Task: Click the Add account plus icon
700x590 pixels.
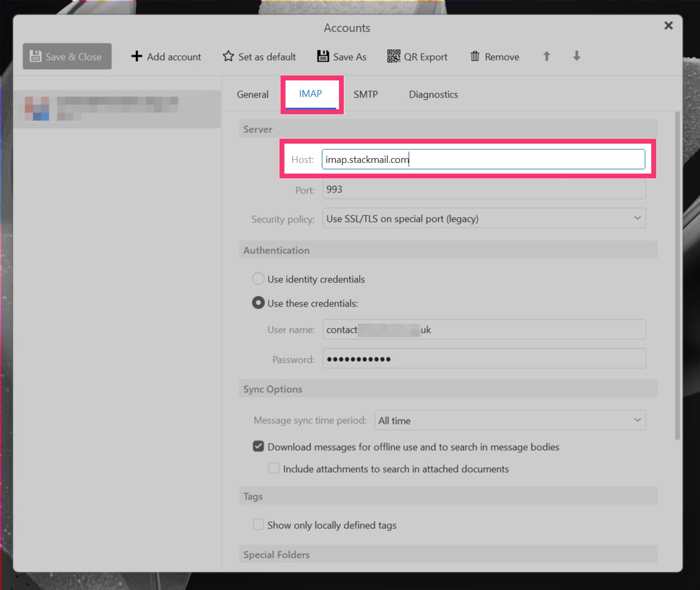Action: pos(137,56)
